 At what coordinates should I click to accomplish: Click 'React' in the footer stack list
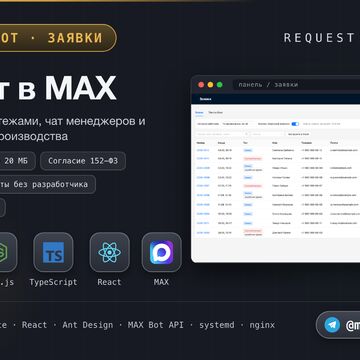coord(34,325)
